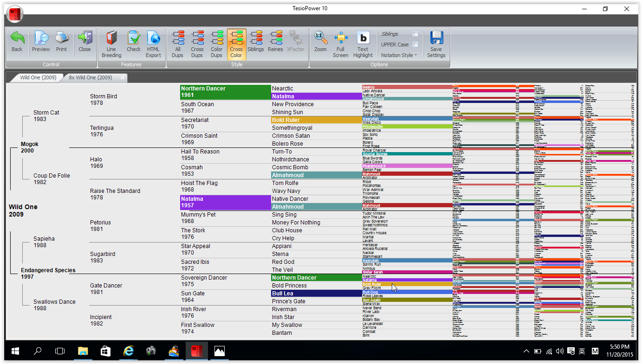Enable the UPPER Case checkbox
The height and width of the screenshot is (364, 642).
[x=415, y=45]
